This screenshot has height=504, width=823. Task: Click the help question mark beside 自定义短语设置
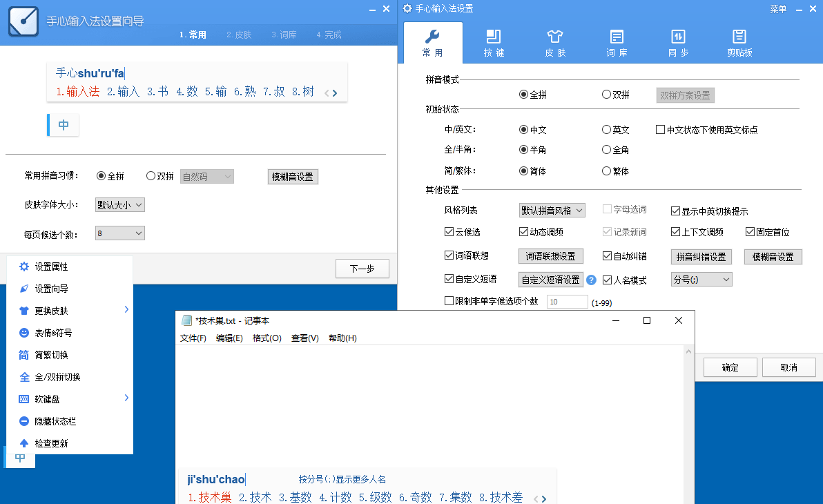592,279
